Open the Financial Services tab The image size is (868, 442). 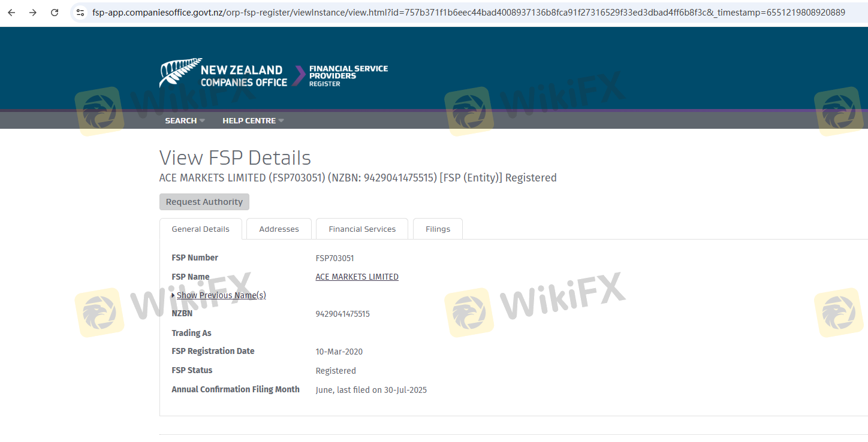(362, 229)
